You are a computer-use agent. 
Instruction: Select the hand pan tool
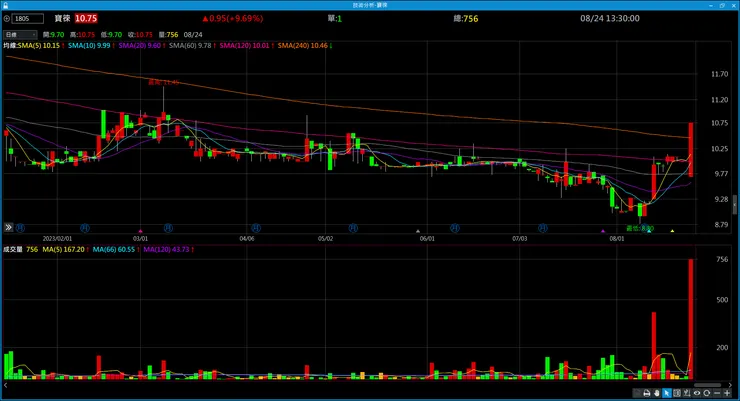coord(656,393)
